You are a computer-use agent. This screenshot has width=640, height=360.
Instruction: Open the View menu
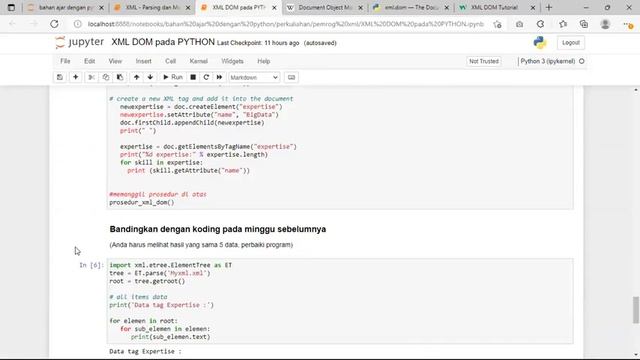click(115, 61)
